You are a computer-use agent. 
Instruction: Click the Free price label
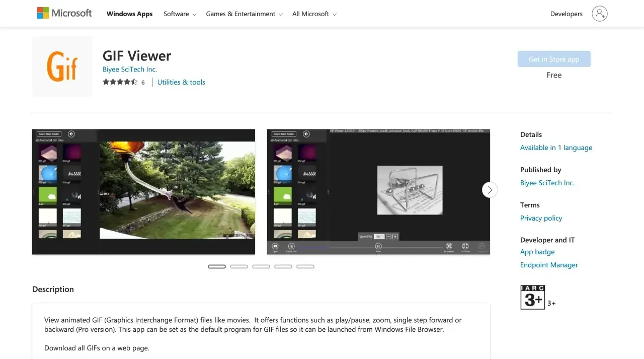tap(554, 75)
